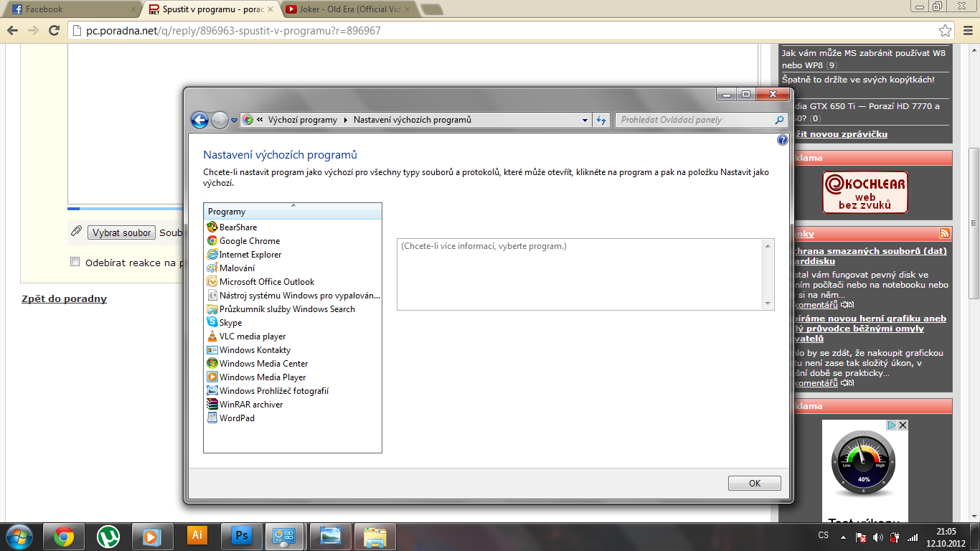Launch Adobe Illustrator from the taskbar
The height and width of the screenshot is (551, 980).
point(197,536)
